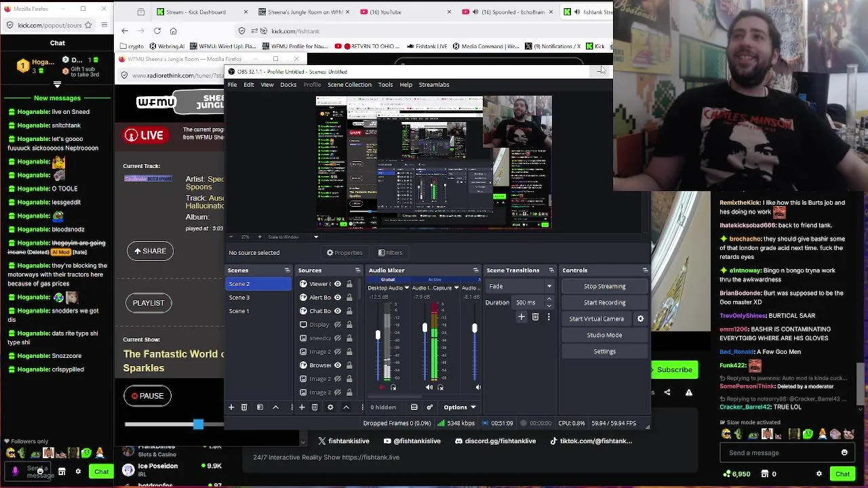Lock toggle for Viewer source

coord(349,284)
